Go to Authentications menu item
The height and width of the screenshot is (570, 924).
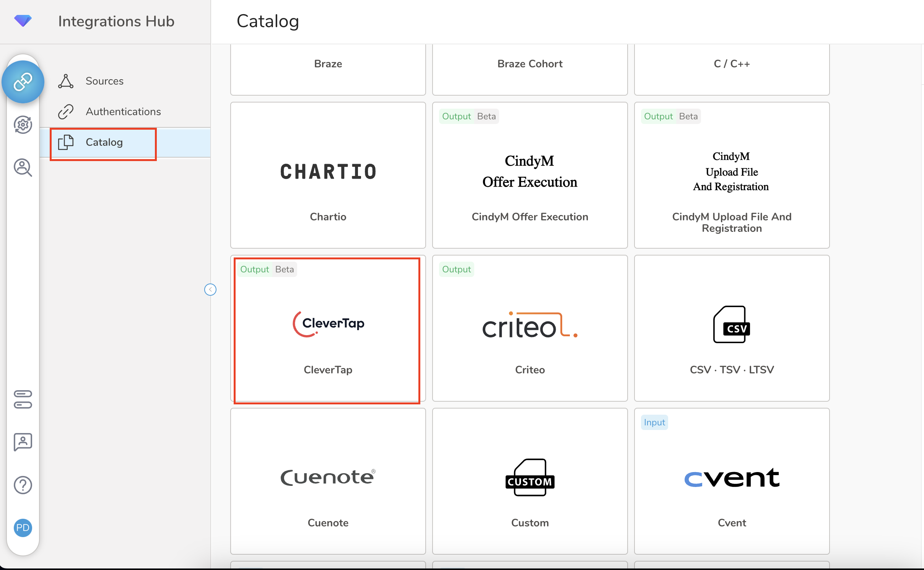pos(125,112)
